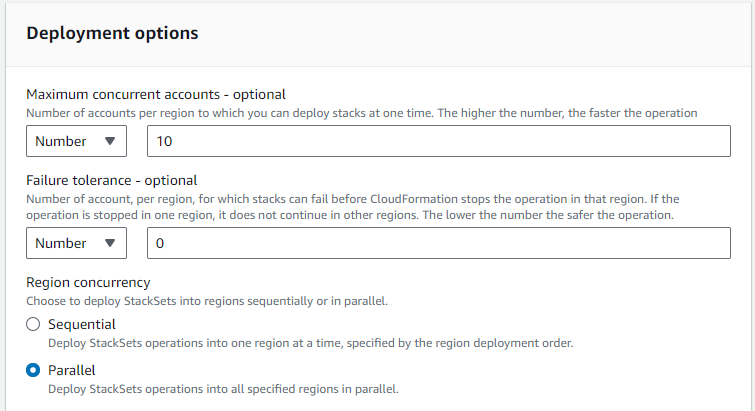Click the Sequential option label
The width and height of the screenshot is (755, 411).
click(82, 324)
